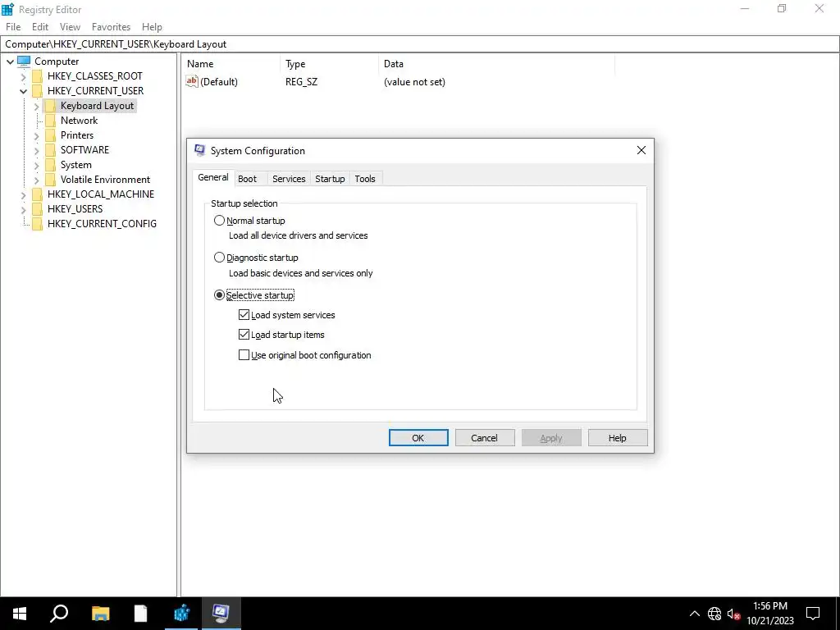Click OK in System Configuration
The height and width of the screenshot is (630, 840).
(418, 438)
